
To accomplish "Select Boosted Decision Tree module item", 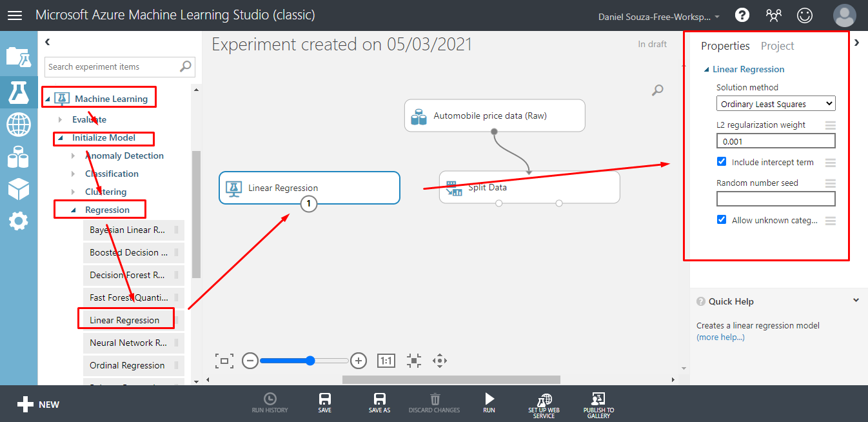I will [x=133, y=252].
